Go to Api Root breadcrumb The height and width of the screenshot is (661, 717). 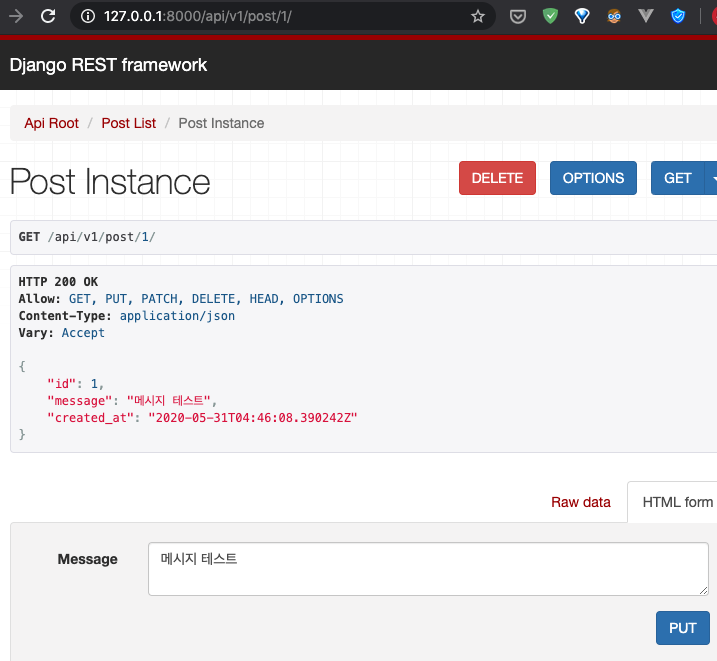[52, 123]
